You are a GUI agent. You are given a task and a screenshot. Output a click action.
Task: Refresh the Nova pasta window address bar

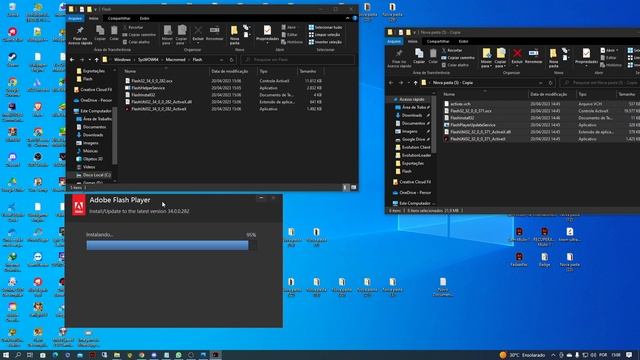point(550,83)
